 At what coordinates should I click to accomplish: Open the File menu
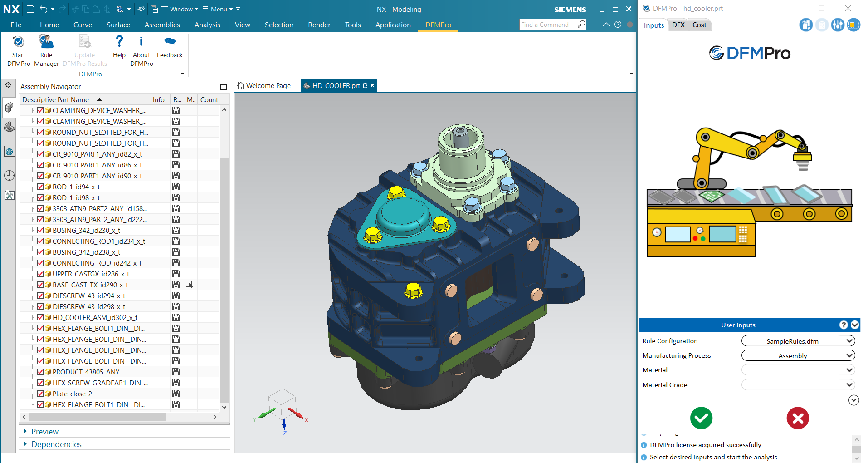pyautogui.click(x=16, y=25)
